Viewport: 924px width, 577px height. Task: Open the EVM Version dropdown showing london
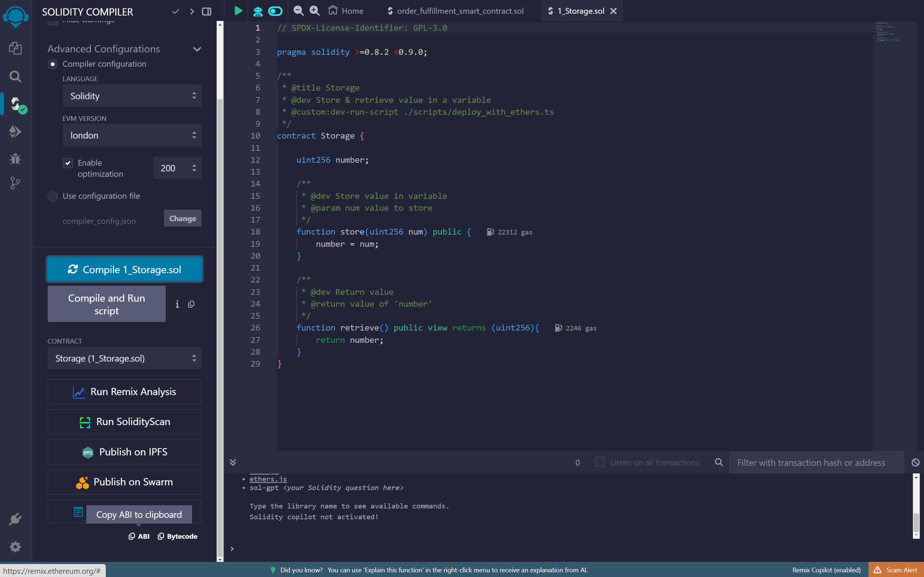pyautogui.click(x=132, y=135)
